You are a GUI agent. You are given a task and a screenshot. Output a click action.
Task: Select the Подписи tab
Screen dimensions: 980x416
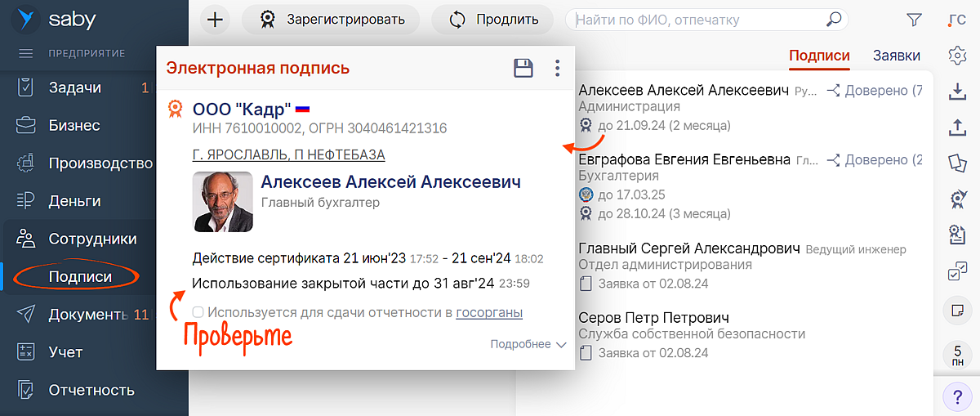(819, 56)
